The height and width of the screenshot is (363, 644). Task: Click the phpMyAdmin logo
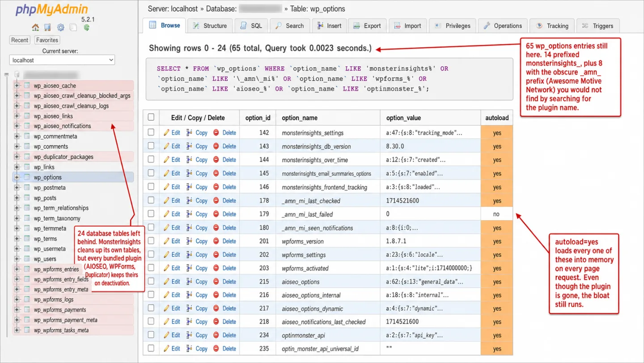click(x=52, y=10)
